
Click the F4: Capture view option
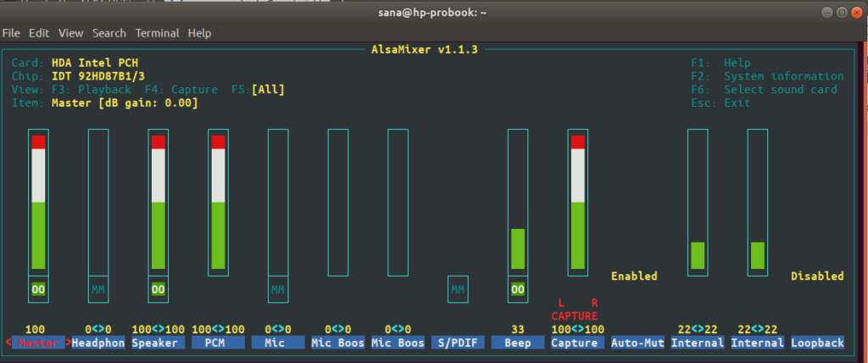[180, 90]
